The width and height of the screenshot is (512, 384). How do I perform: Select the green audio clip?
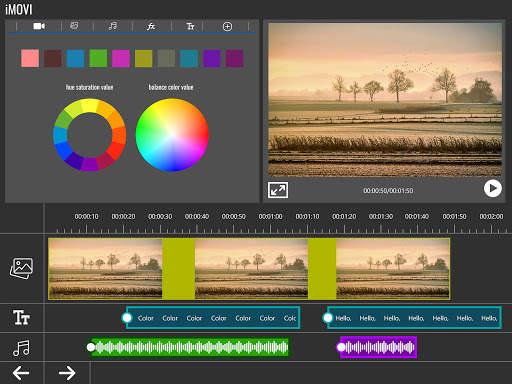(x=190, y=347)
